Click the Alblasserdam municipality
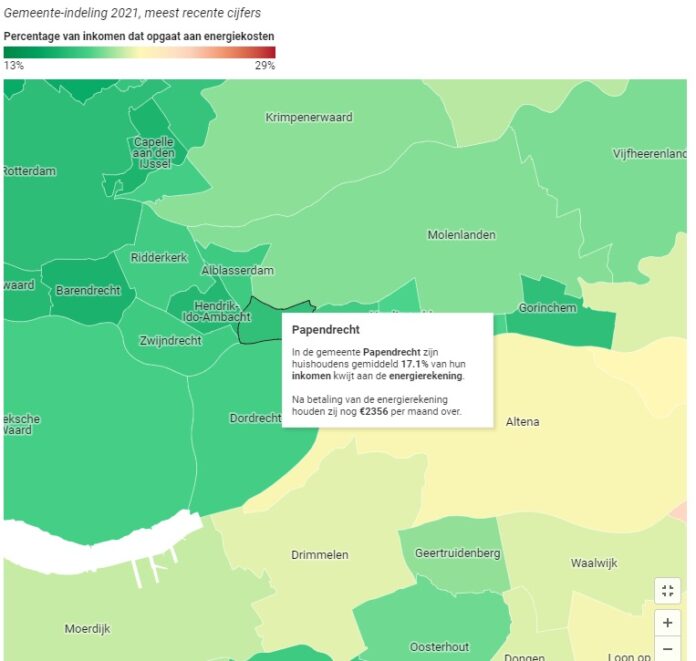This screenshot has height=661, width=696. click(237, 270)
